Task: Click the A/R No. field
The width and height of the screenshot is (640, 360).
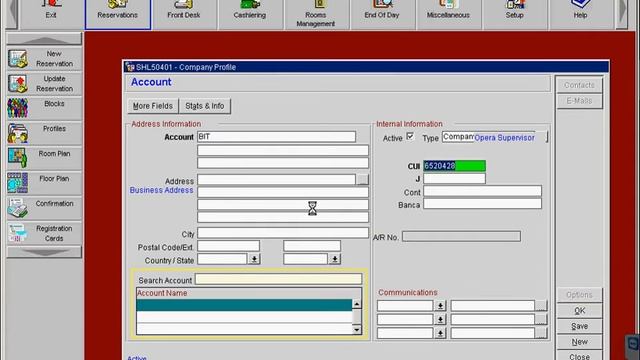Action: coord(461,236)
